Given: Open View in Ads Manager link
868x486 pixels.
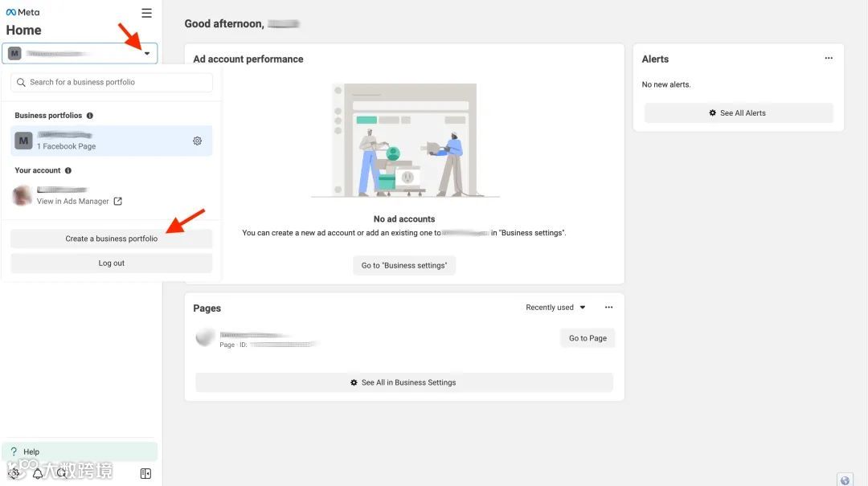Looking at the screenshot, I should (x=72, y=202).
